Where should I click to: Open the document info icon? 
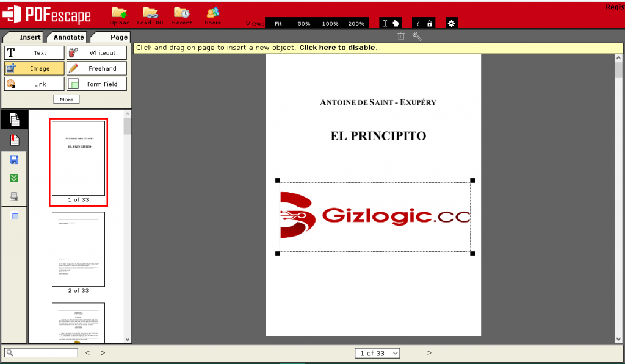pos(417,24)
